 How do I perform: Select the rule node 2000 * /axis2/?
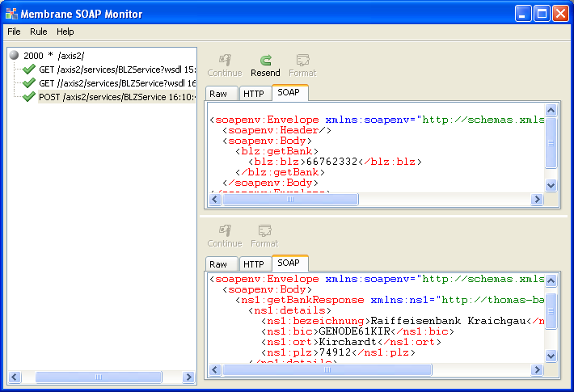54,56
